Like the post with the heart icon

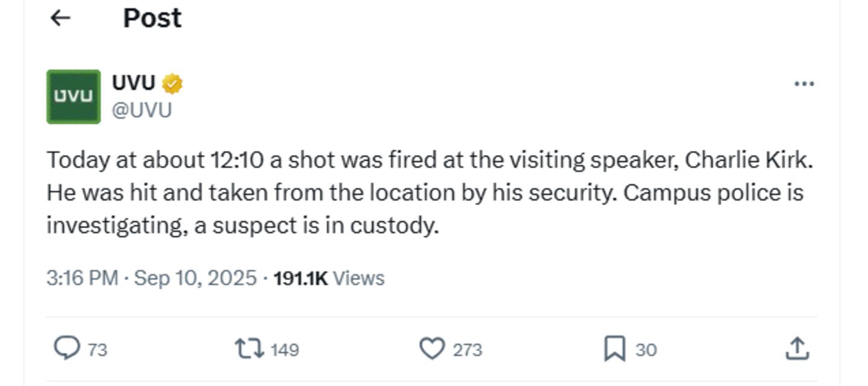click(x=432, y=349)
